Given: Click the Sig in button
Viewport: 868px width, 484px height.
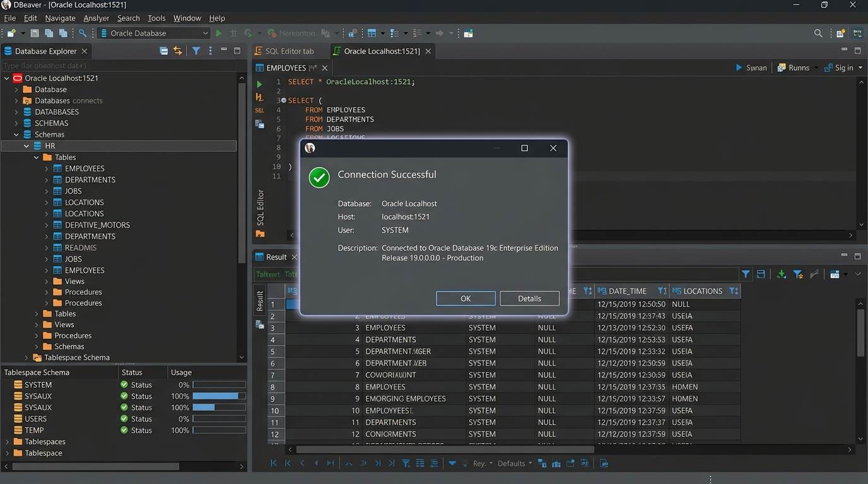Looking at the screenshot, I should (839, 67).
